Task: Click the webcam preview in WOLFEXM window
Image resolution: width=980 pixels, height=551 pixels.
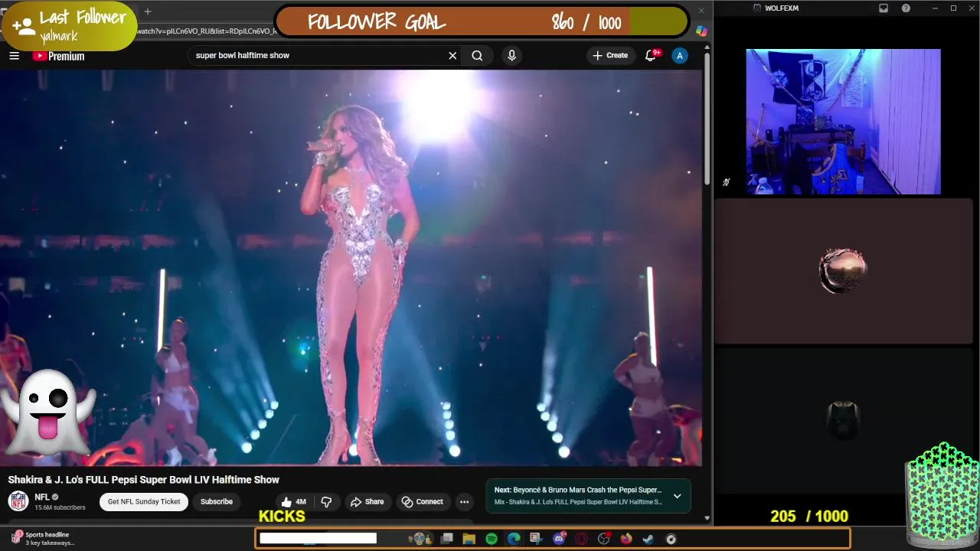Action: [x=843, y=122]
